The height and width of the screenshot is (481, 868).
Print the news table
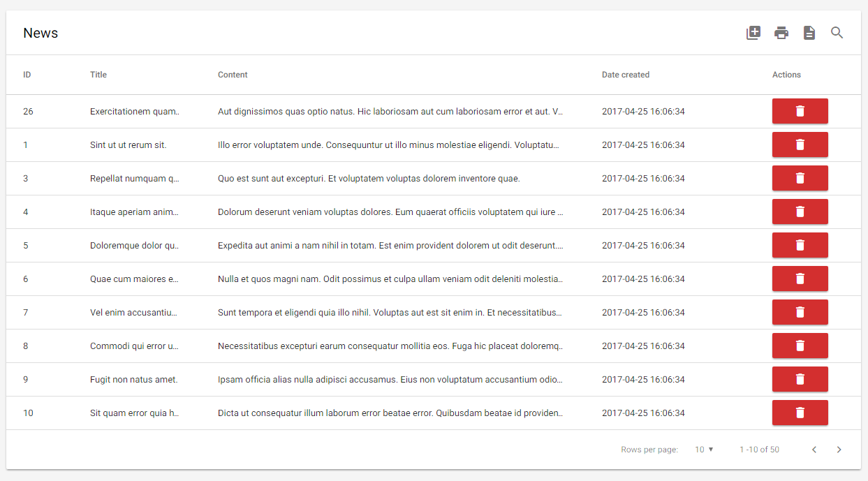pos(781,32)
